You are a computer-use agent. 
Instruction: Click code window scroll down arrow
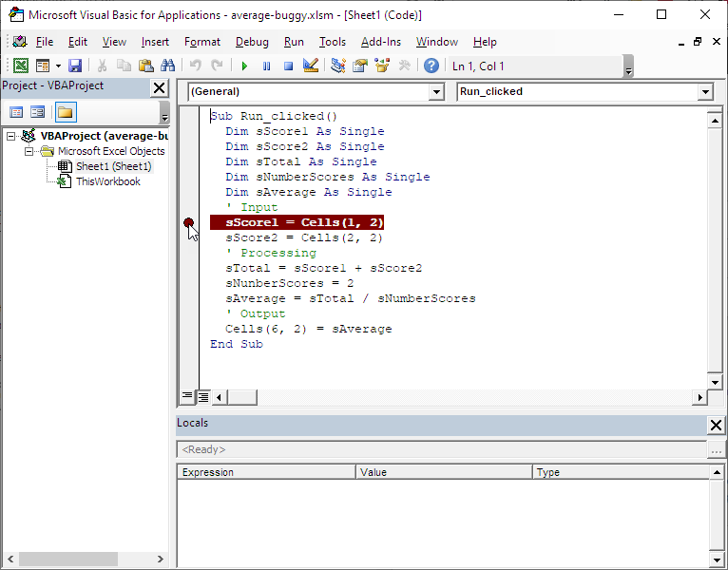tap(715, 383)
